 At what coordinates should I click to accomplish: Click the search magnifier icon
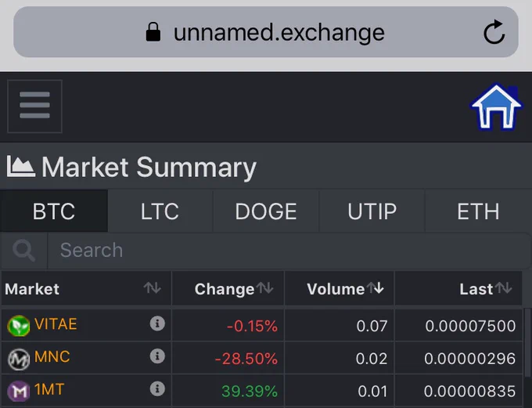(x=23, y=251)
